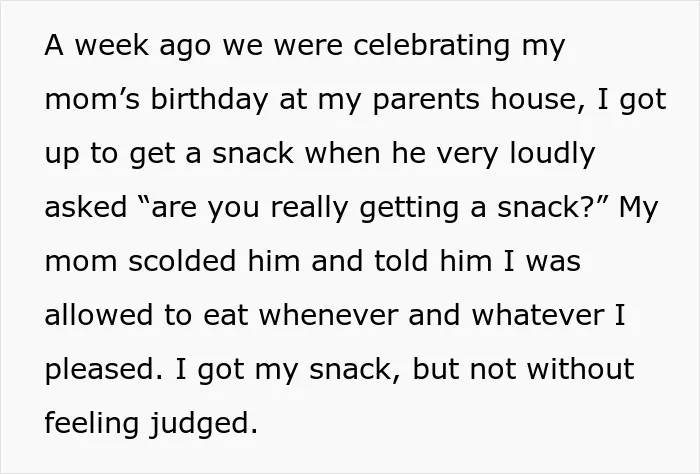The width and height of the screenshot is (700, 474).
Task: Click the word "celebrating" in first line
Action: pyautogui.click(x=431, y=46)
